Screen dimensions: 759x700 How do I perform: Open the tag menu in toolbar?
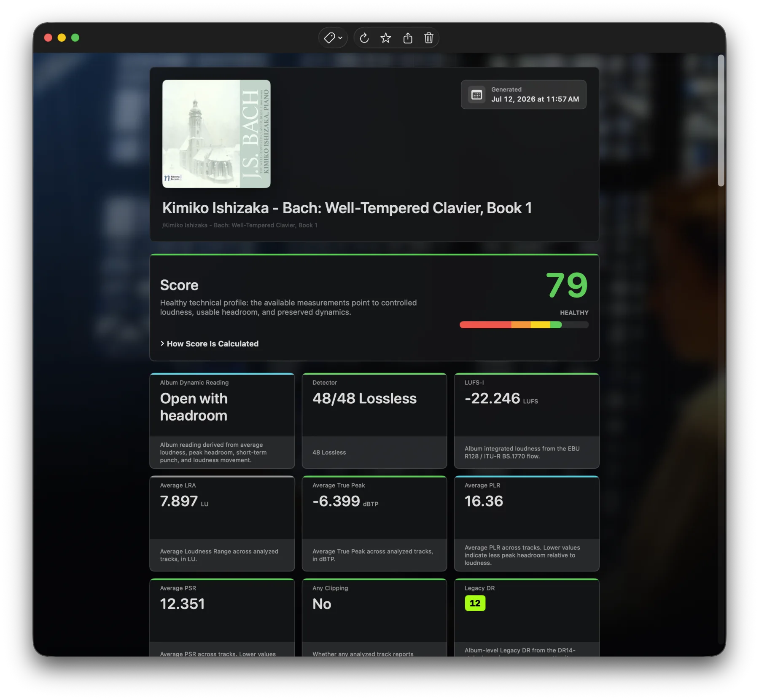333,38
